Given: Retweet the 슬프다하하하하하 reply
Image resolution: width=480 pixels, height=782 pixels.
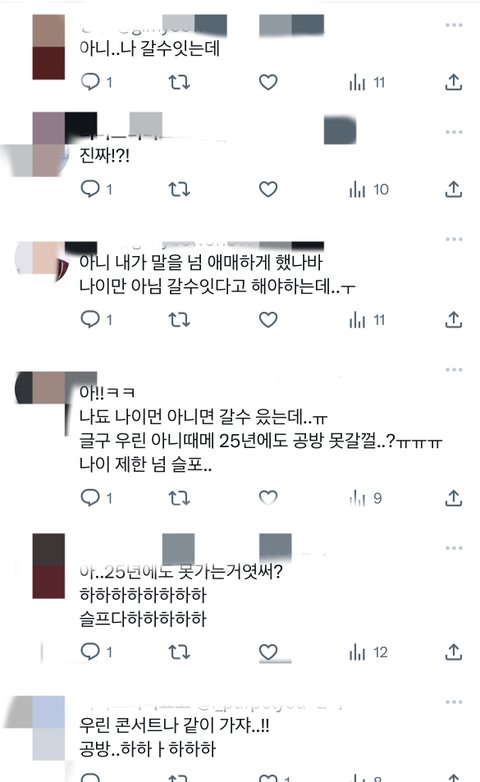Looking at the screenshot, I should click(x=179, y=652).
